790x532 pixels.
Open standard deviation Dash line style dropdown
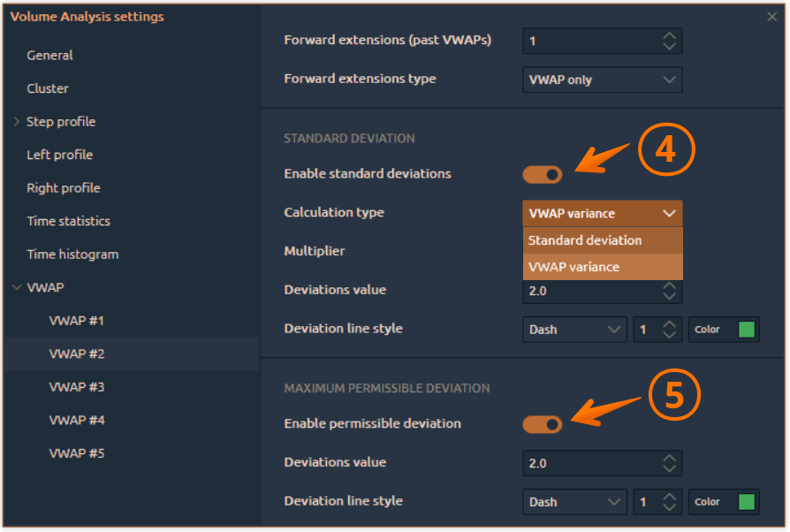pyautogui.click(x=574, y=330)
